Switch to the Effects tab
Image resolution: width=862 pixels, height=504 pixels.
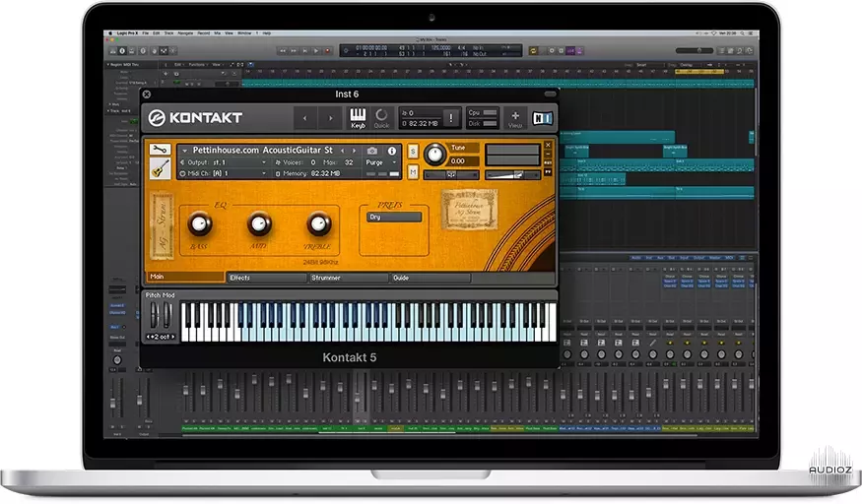click(x=266, y=278)
